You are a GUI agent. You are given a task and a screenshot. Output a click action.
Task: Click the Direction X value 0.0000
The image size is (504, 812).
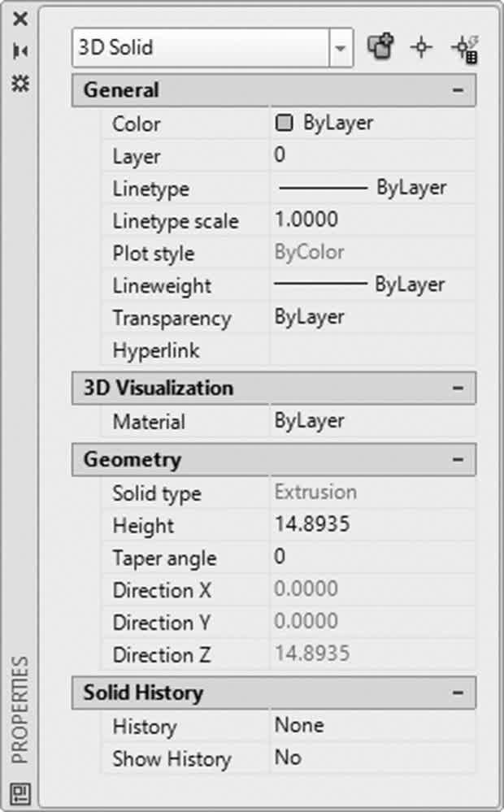point(372,588)
